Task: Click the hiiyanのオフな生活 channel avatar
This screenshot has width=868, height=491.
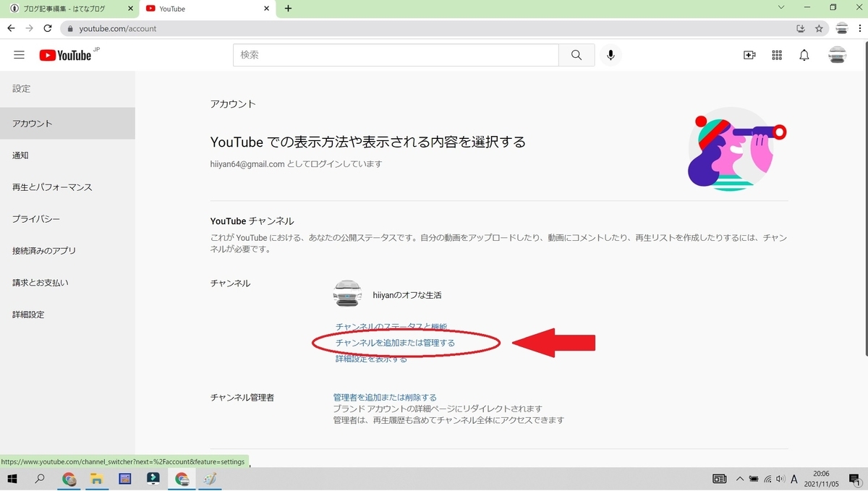Action: (347, 295)
